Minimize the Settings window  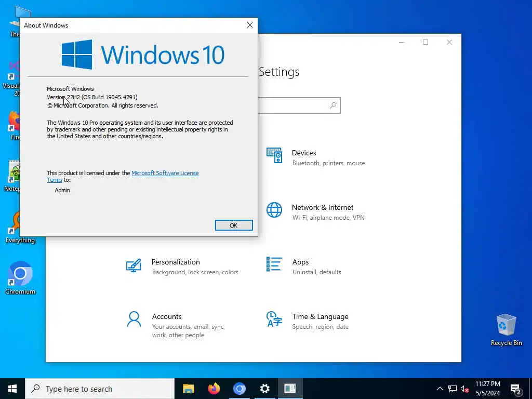tap(402, 42)
